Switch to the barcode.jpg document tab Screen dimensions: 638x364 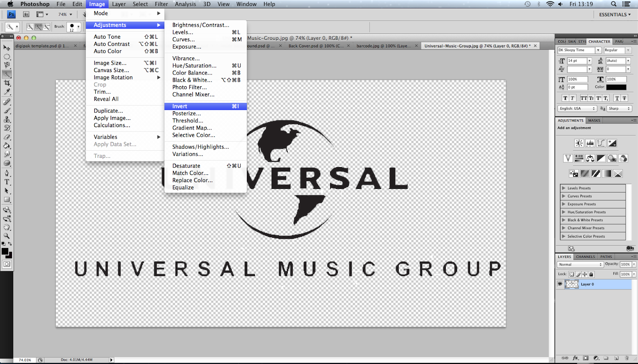click(386, 46)
